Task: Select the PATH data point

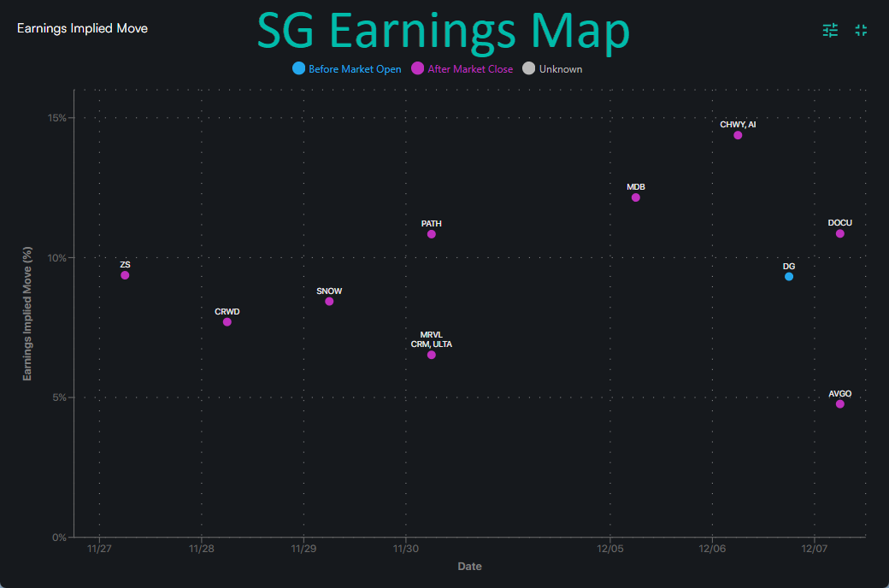Action: 432,234
